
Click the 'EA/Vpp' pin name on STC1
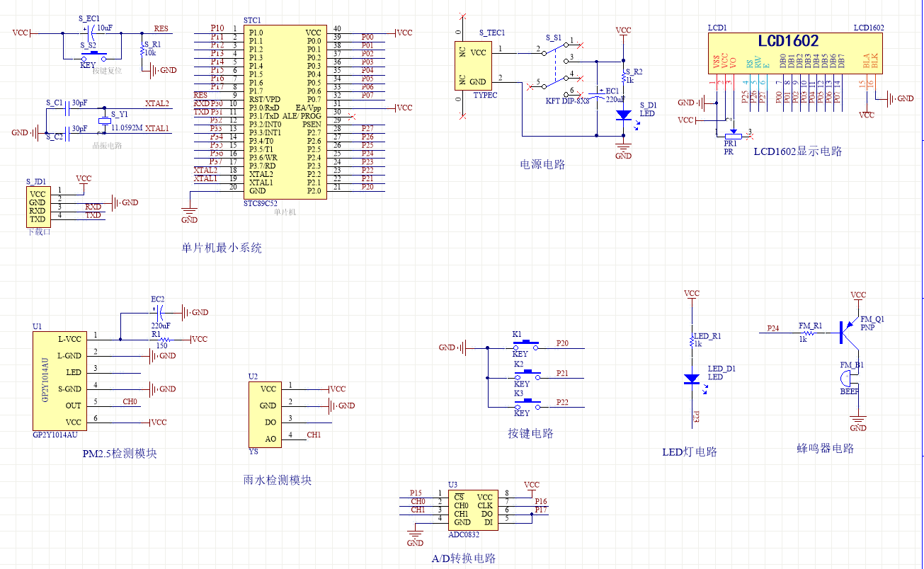[x=309, y=108]
